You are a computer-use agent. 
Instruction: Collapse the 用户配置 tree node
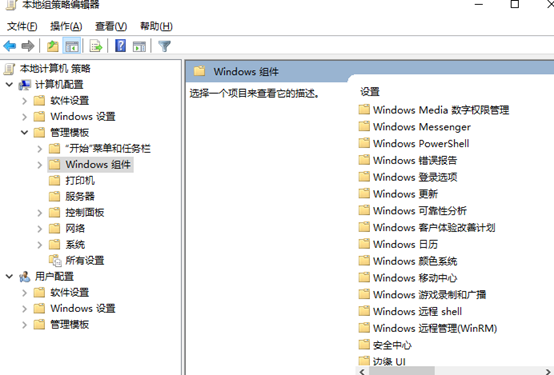click(x=10, y=276)
